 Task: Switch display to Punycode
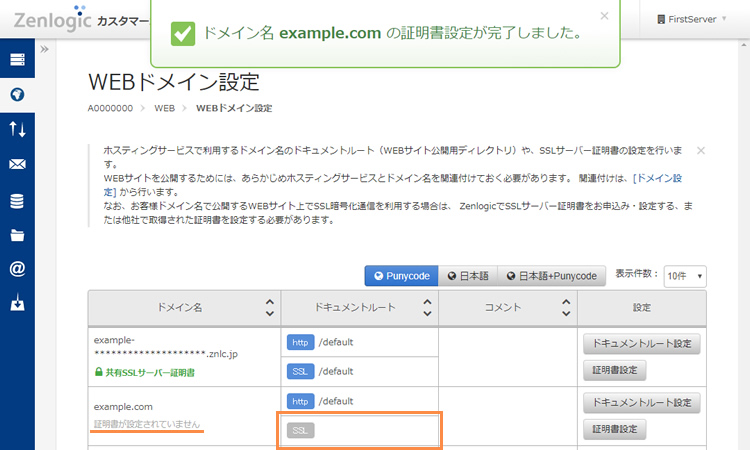(x=401, y=276)
